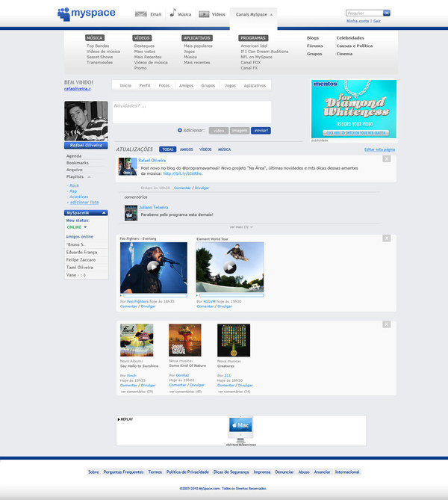The width and height of the screenshot is (448, 500).
Task: Open the Rock playlist
Action: pos(74,185)
